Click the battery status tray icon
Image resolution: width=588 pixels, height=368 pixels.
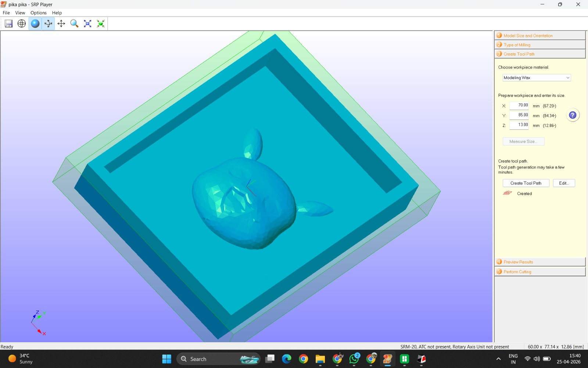pos(546,359)
